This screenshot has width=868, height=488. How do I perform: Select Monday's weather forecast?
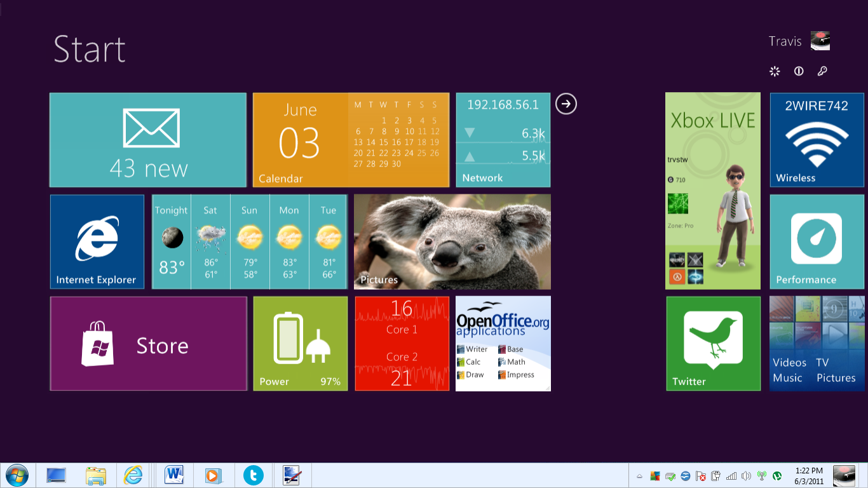(x=289, y=242)
